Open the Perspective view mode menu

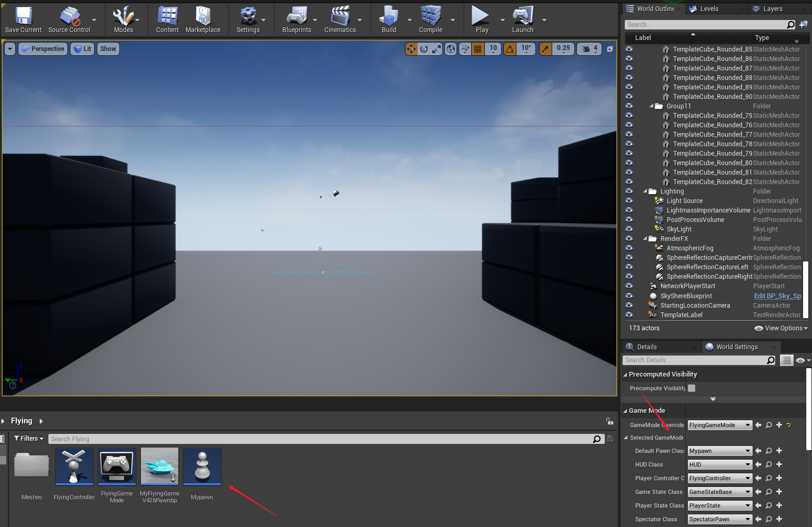click(x=43, y=49)
